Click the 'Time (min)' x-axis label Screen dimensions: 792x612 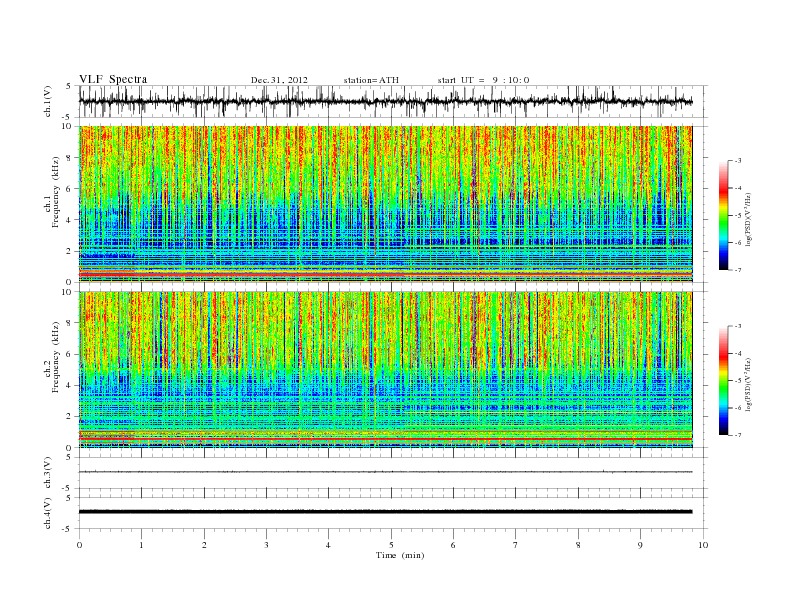pyautogui.click(x=400, y=555)
